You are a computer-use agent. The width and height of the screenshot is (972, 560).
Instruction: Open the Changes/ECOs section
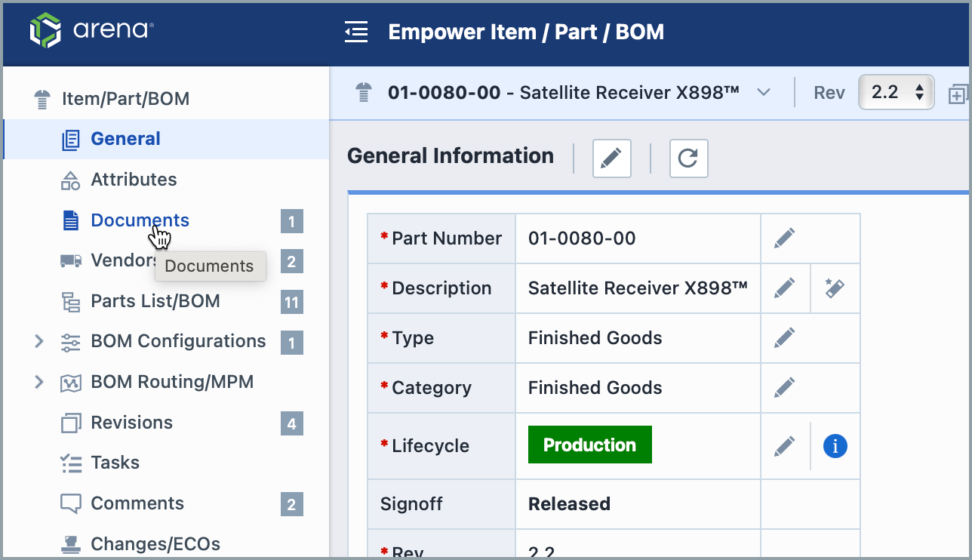pos(155,544)
